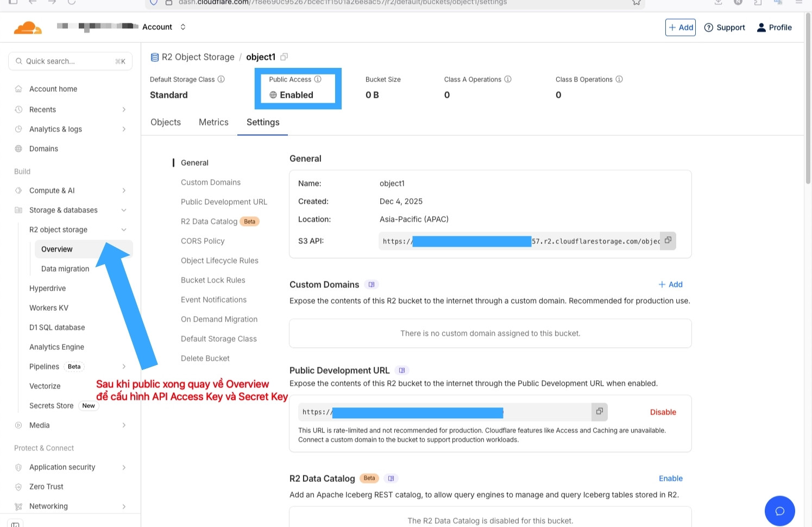The height and width of the screenshot is (527, 812).
Task: Add a custom domain to the bucket
Action: (x=670, y=284)
